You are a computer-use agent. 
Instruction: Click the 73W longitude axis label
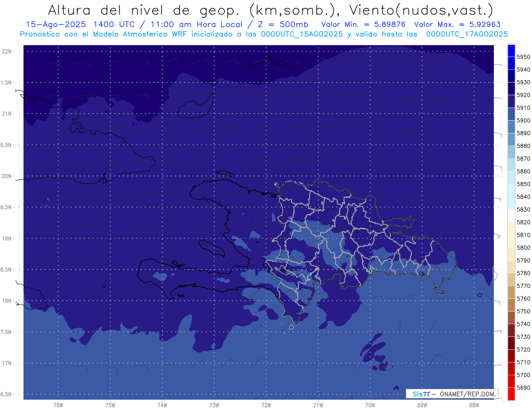click(x=214, y=405)
